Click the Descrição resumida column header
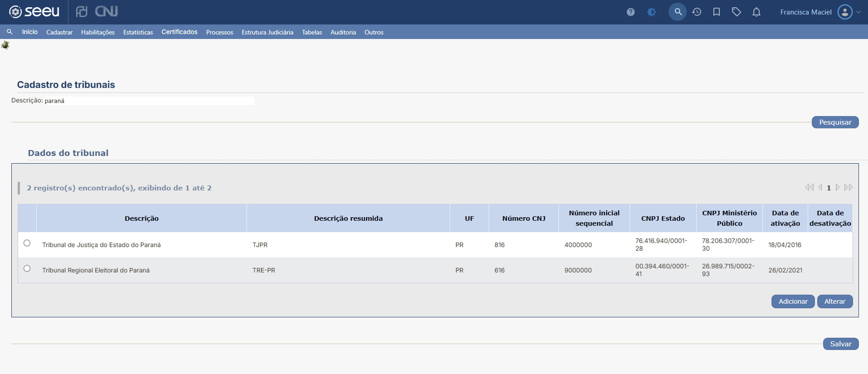 click(x=348, y=218)
